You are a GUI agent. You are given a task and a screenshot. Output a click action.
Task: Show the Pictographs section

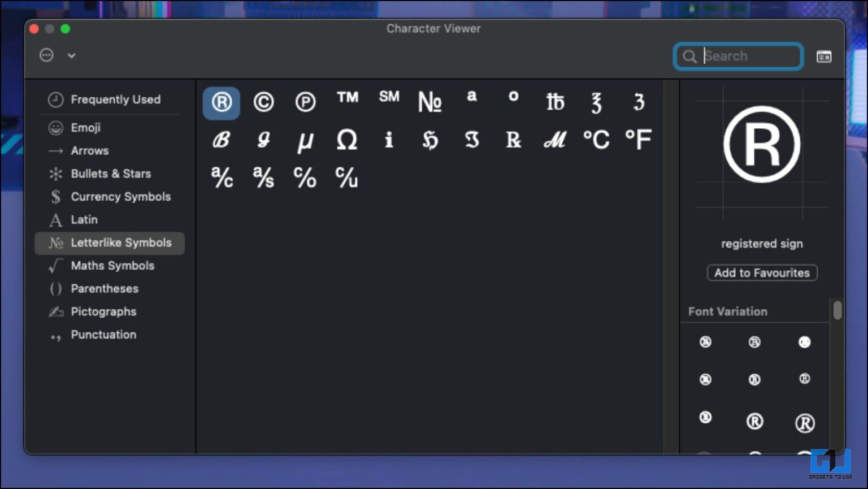pos(103,311)
